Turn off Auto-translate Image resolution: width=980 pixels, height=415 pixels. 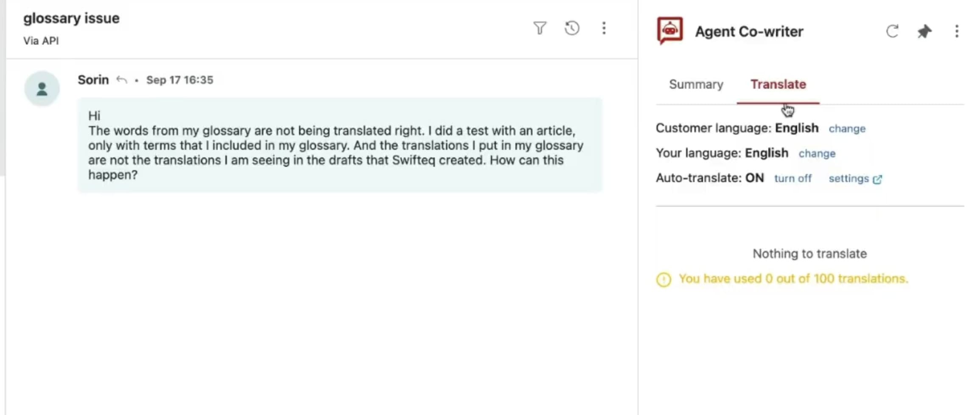click(792, 178)
